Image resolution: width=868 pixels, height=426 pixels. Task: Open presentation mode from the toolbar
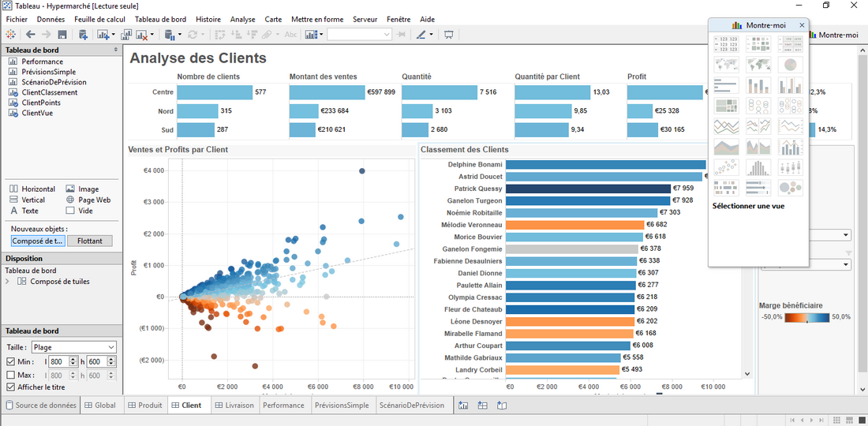point(449,35)
